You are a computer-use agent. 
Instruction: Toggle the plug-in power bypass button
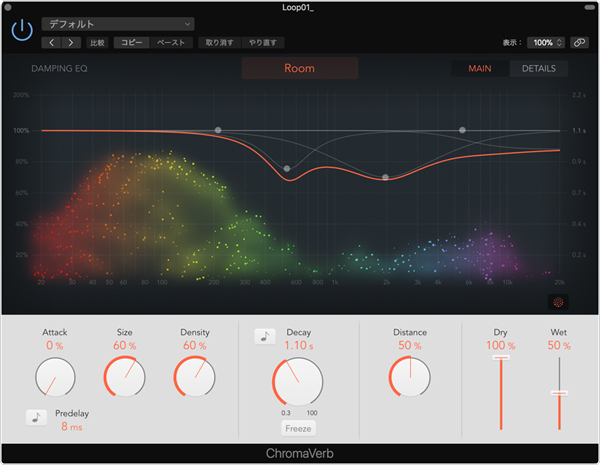coord(22,30)
